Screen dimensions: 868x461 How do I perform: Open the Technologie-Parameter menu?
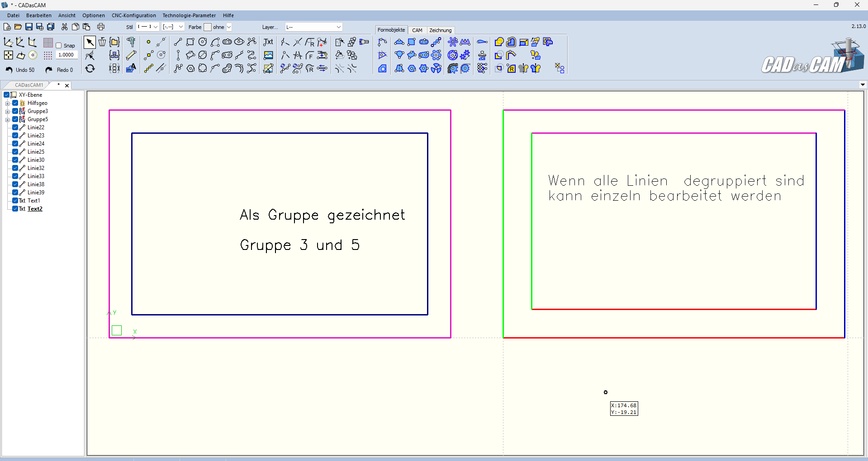pyautogui.click(x=189, y=15)
